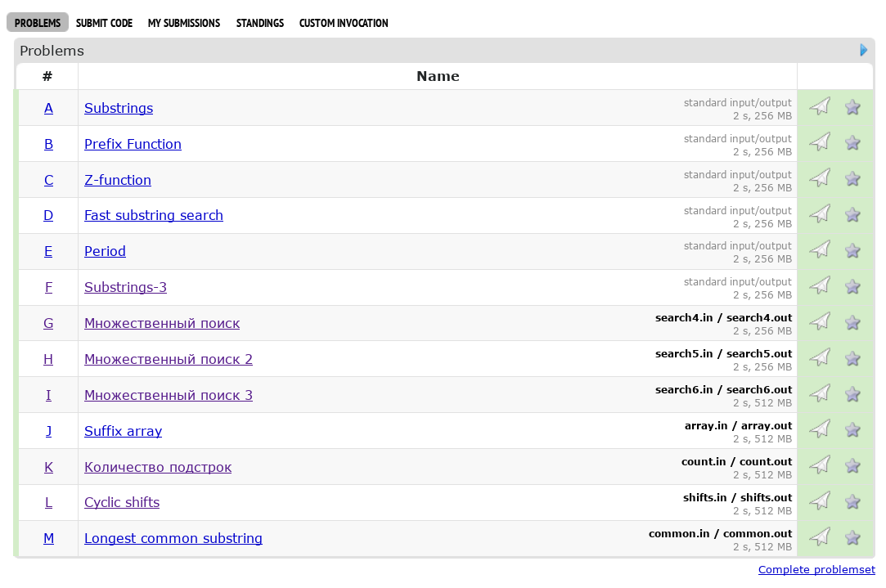Click problem letter D link
Image resolution: width=886 pixels, height=588 pixels.
click(x=48, y=215)
